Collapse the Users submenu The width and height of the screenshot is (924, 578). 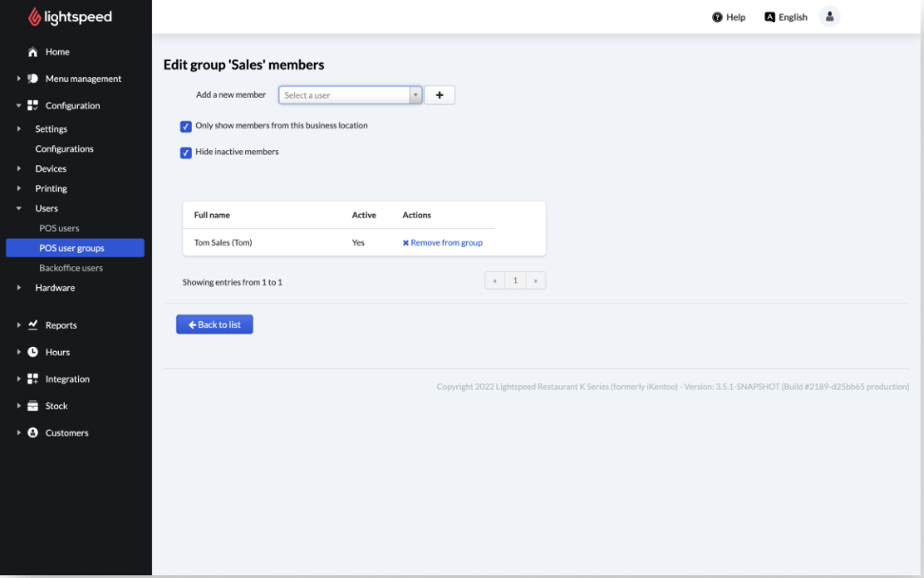19,208
